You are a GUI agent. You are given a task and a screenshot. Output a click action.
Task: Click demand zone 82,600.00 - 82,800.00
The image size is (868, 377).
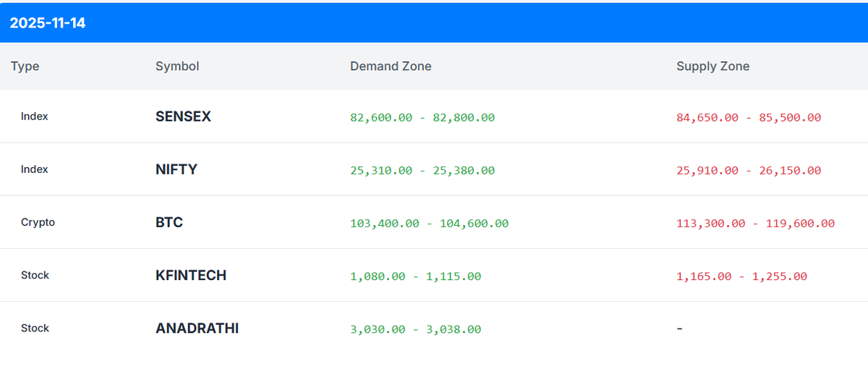[x=422, y=117]
